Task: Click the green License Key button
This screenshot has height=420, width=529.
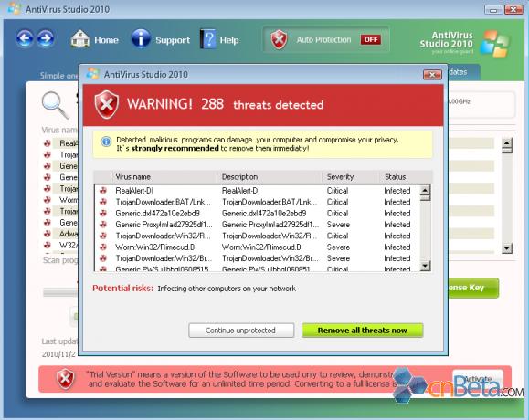Action: pos(473,288)
